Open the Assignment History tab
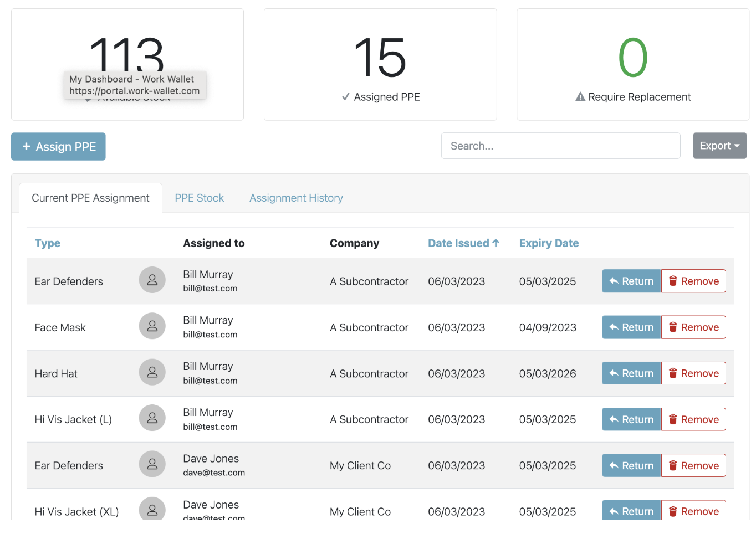This screenshot has width=756, height=534. (296, 198)
